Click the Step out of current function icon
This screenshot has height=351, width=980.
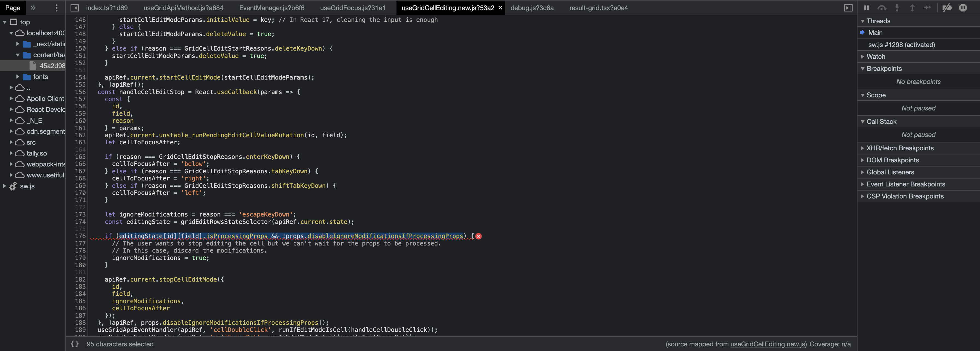912,7
